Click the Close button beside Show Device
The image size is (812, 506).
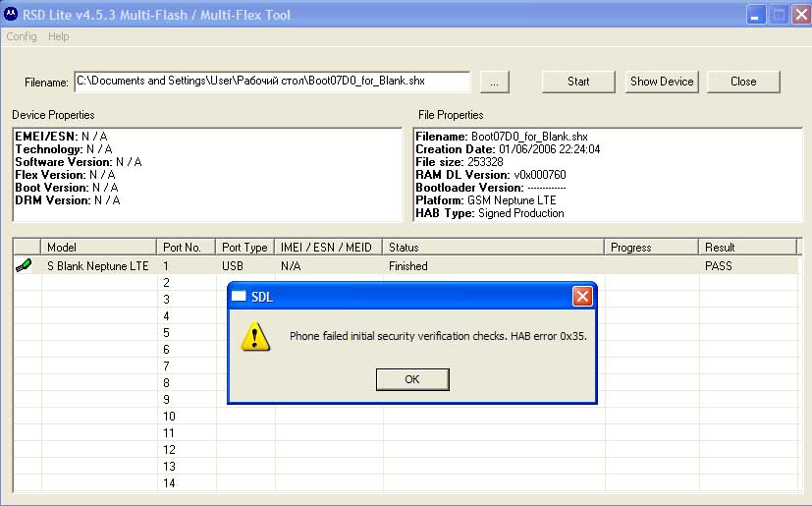(743, 82)
